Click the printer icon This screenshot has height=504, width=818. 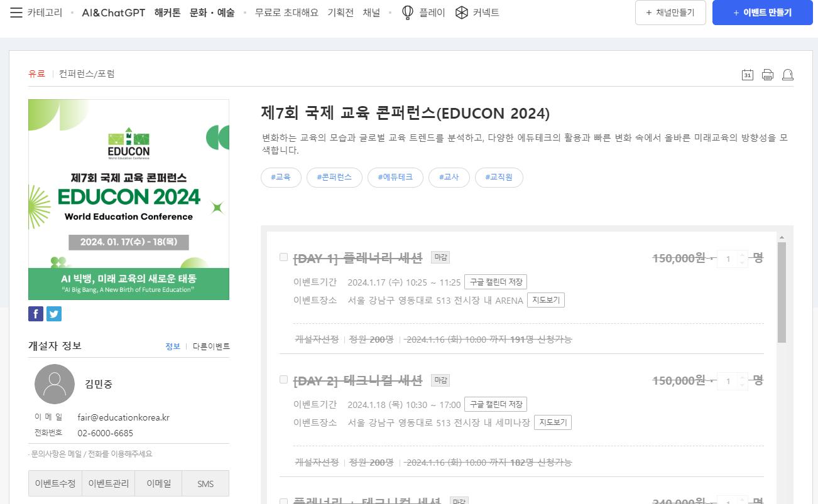768,75
